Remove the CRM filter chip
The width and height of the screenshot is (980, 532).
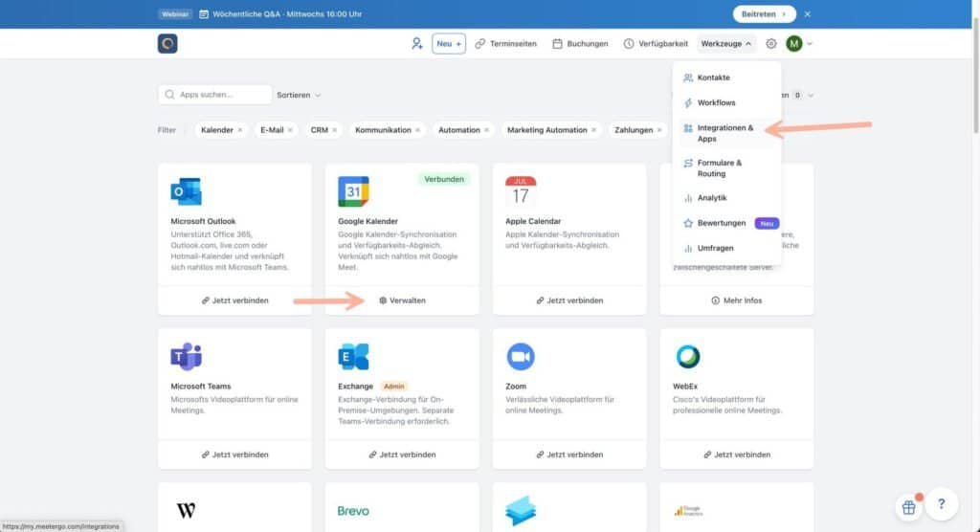click(x=334, y=130)
